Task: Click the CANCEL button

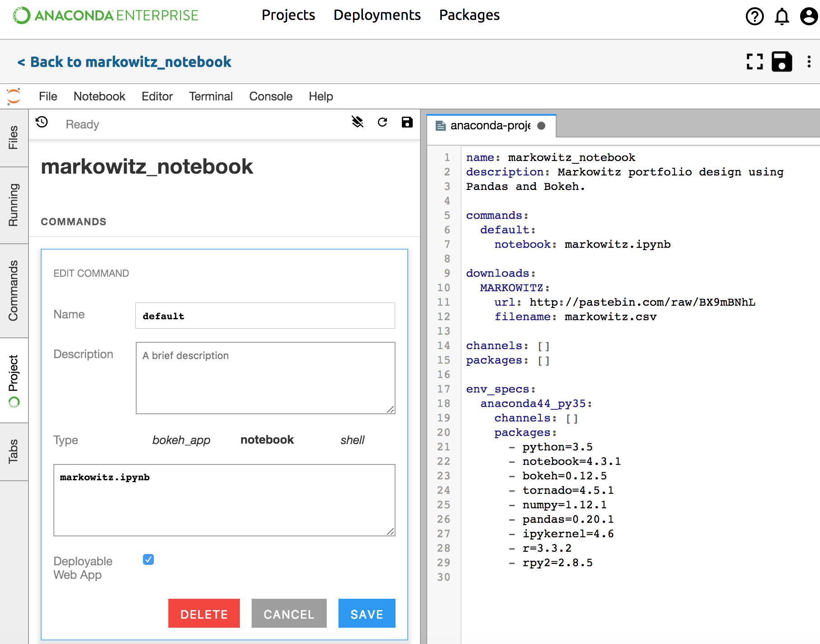Action: 289,613
